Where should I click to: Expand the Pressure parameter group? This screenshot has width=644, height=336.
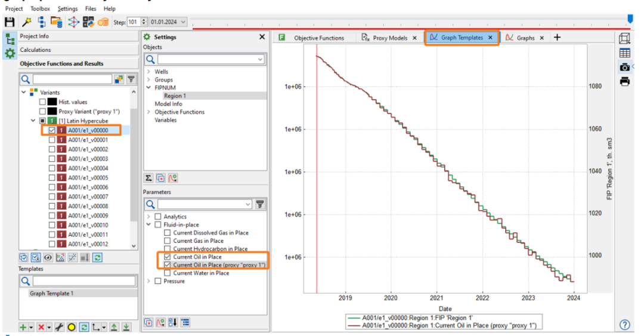[x=148, y=281]
